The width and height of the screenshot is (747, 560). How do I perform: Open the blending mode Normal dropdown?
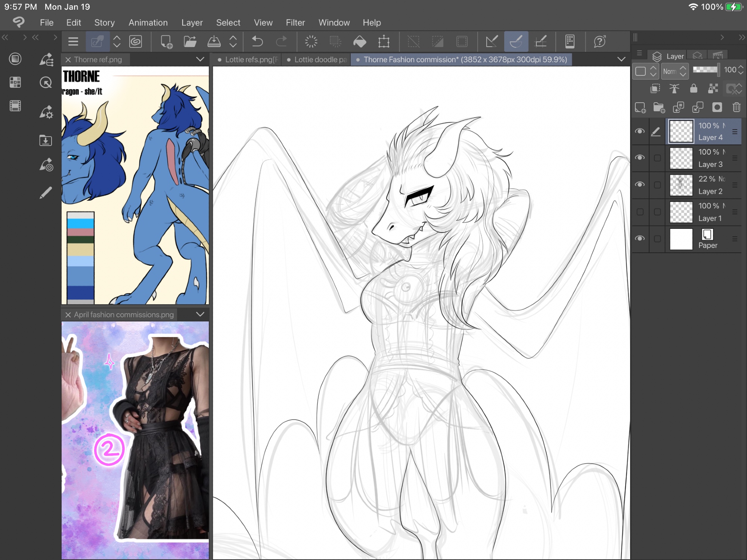[675, 71]
